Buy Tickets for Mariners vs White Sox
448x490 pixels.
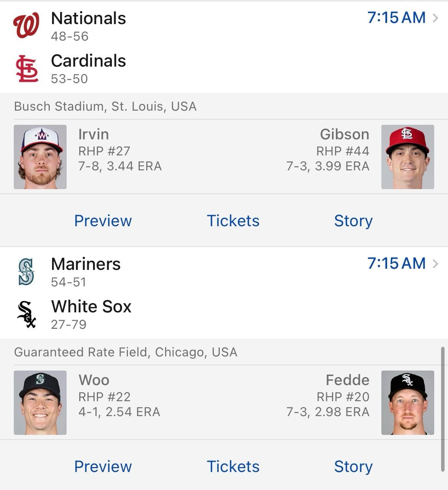tap(233, 467)
